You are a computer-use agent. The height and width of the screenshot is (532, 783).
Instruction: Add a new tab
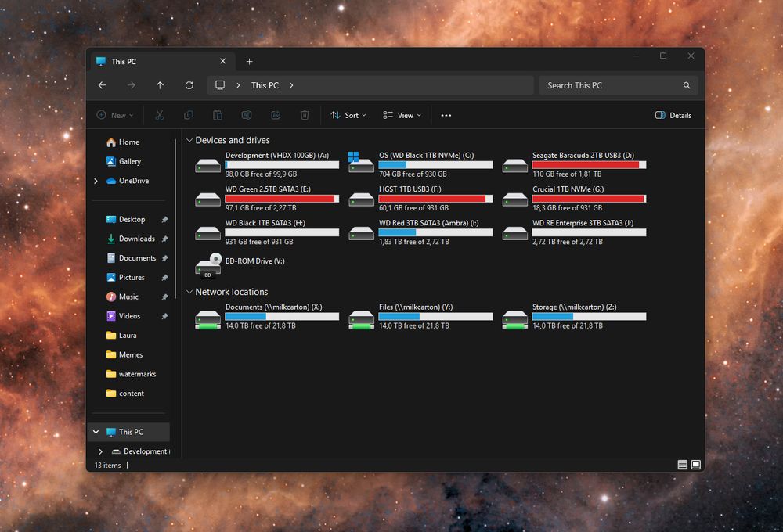tap(249, 61)
